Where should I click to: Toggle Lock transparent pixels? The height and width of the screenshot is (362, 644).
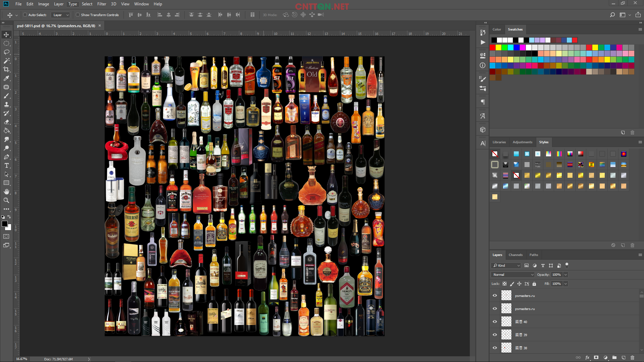tap(504, 284)
